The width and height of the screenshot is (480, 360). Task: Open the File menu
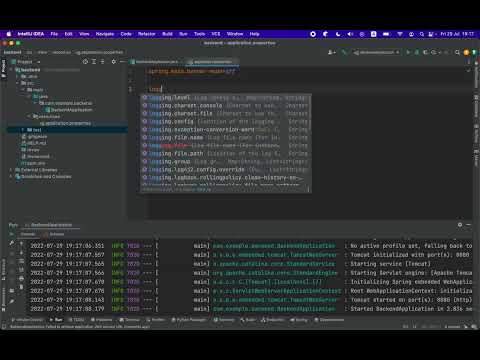click(x=54, y=34)
